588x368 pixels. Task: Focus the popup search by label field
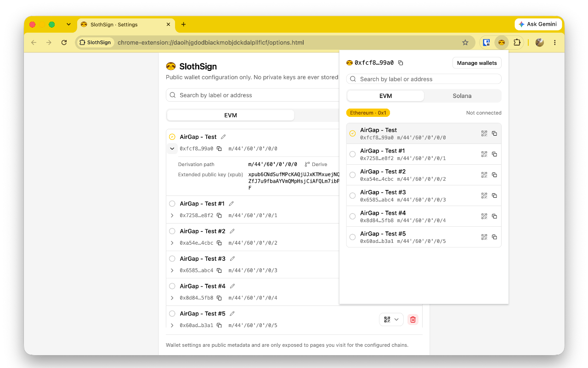424,79
